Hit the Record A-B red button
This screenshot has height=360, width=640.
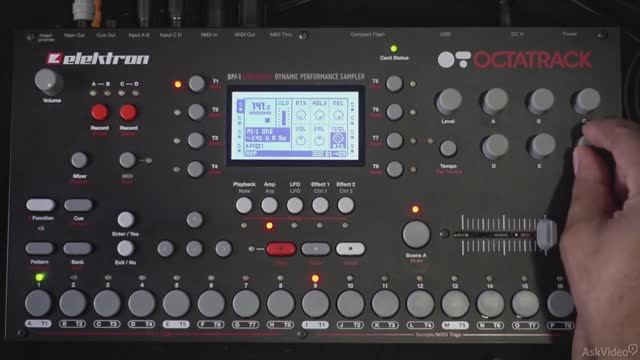100,112
